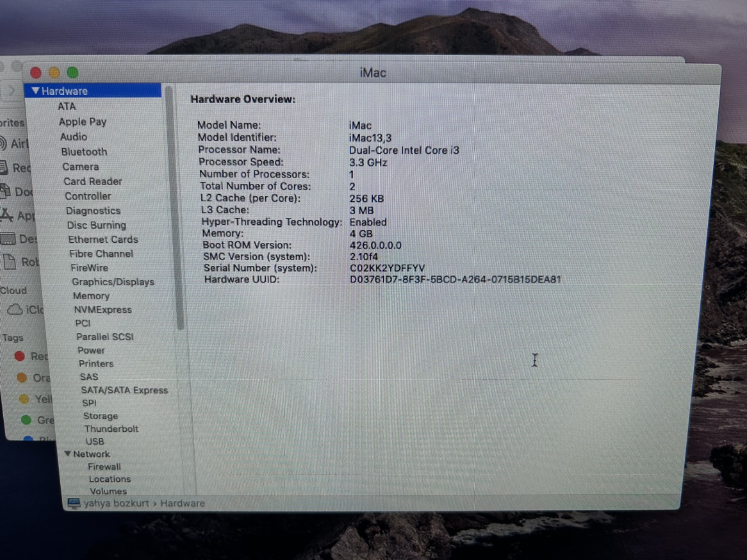Select Apple Pay in the sidebar
747x560 pixels.
pyautogui.click(x=83, y=122)
